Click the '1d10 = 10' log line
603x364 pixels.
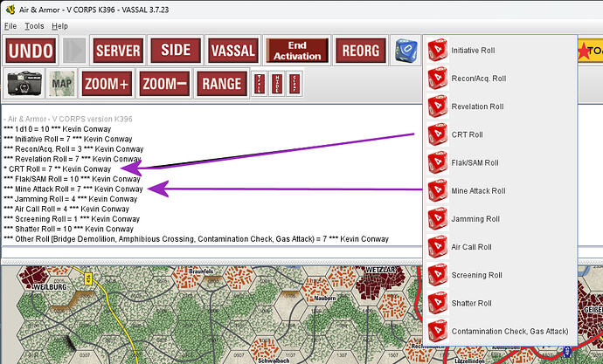pyautogui.click(x=58, y=129)
